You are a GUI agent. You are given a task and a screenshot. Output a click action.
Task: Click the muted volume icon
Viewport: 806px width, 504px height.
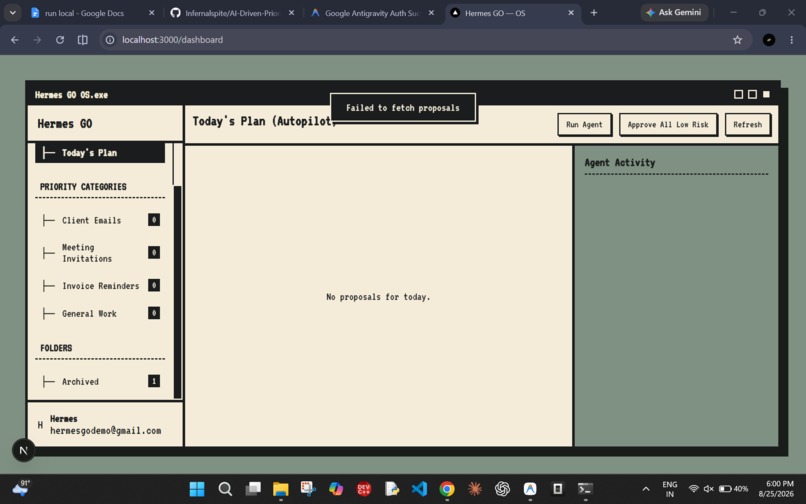point(709,489)
